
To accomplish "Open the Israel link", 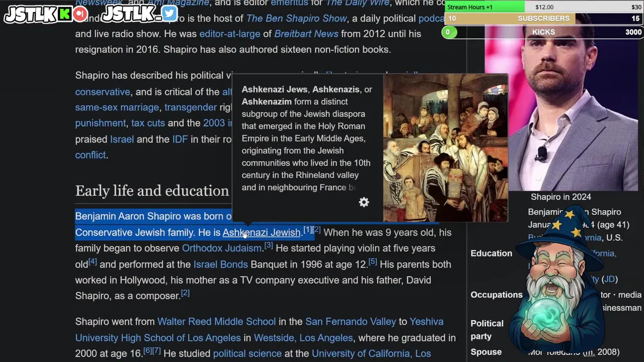I will click(x=122, y=139).
